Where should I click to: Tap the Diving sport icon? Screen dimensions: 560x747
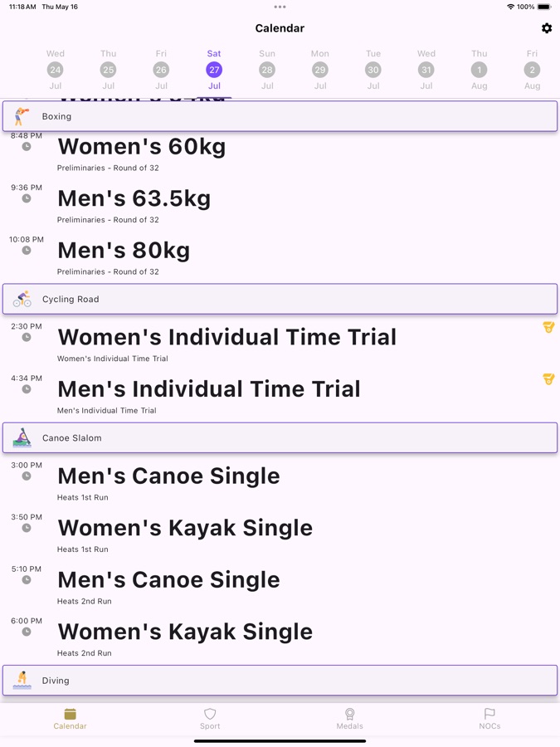tap(22, 681)
